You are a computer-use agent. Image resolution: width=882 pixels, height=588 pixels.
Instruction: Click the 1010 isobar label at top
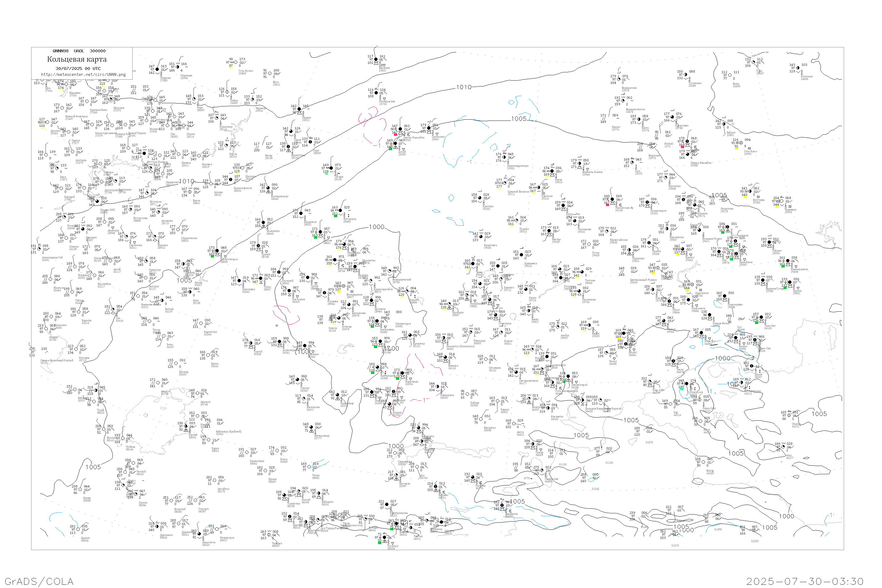[464, 87]
